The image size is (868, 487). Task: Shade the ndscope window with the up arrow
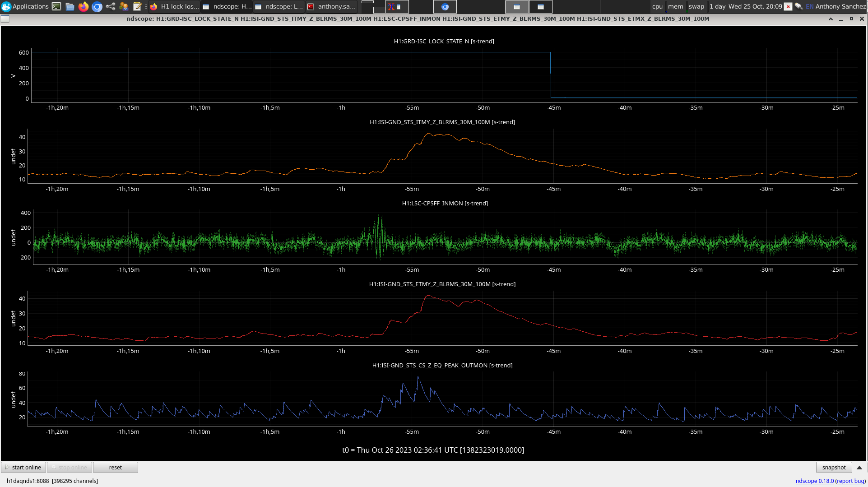coord(831,19)
